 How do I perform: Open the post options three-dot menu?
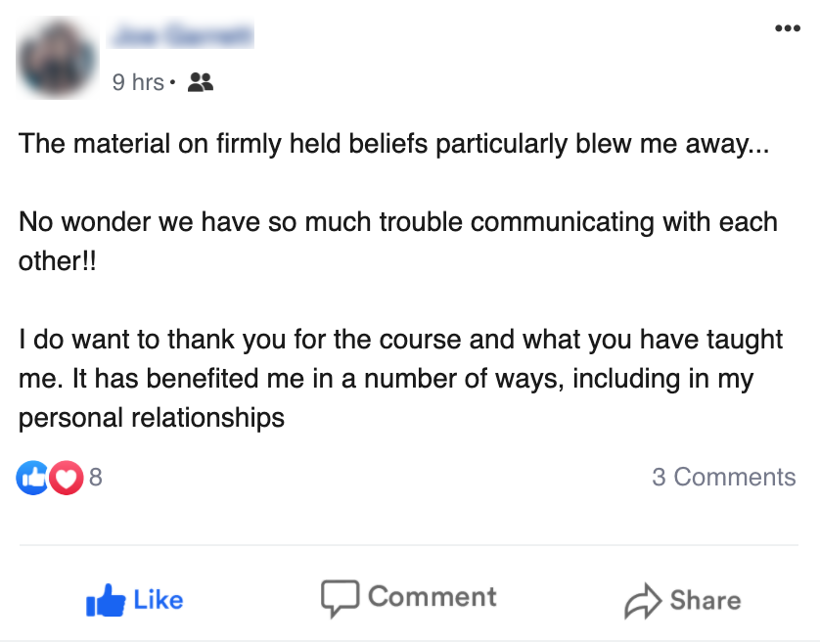[x=787, y=28]
